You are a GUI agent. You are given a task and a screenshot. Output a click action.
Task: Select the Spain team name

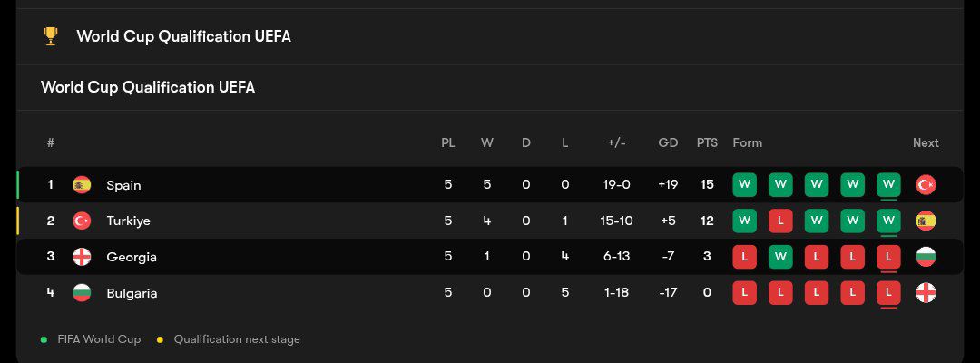(123, 185)
